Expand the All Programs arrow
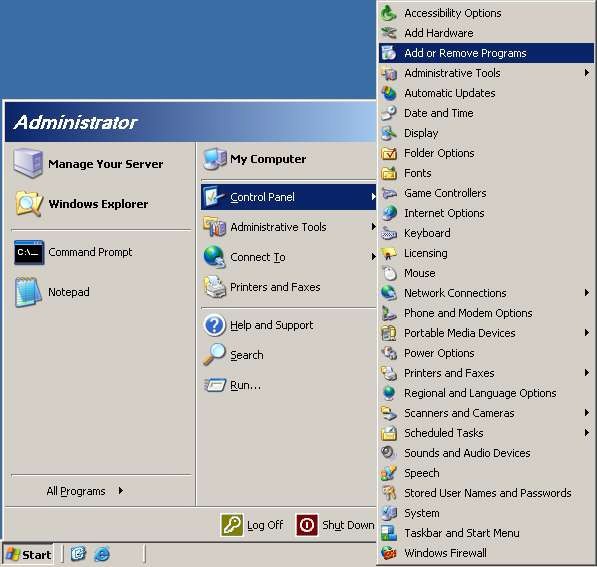 point(121,490)
